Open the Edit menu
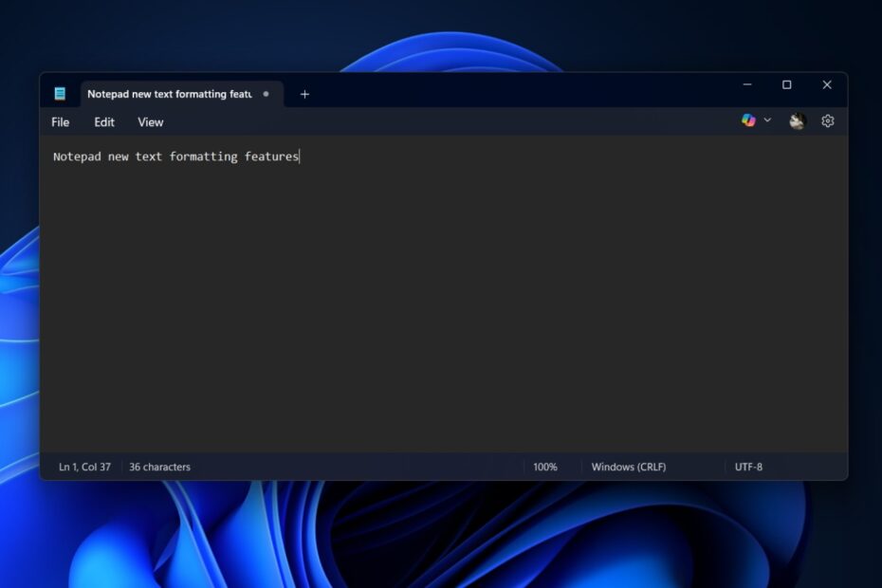 tap(104, 122)
